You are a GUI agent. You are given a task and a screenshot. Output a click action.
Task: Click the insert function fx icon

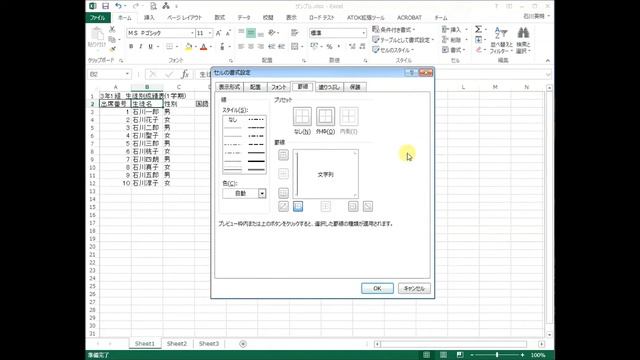(185, 74)
